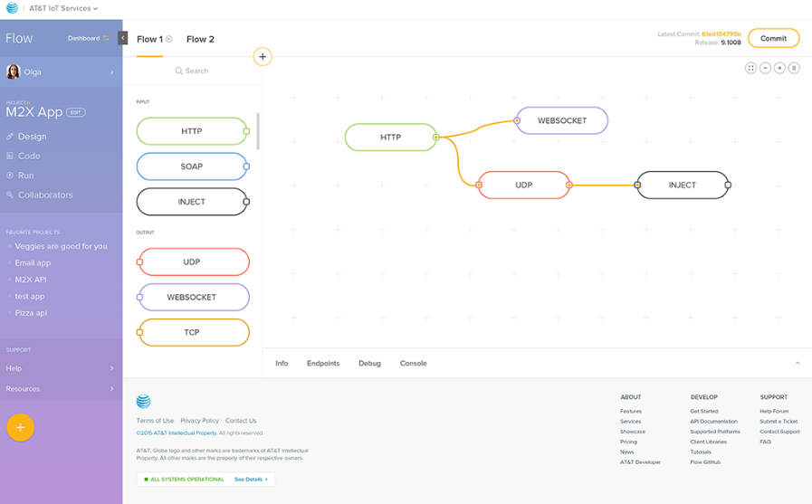
Task: Select the HTTP node on canvas
Action: click(x=390, y=138)
